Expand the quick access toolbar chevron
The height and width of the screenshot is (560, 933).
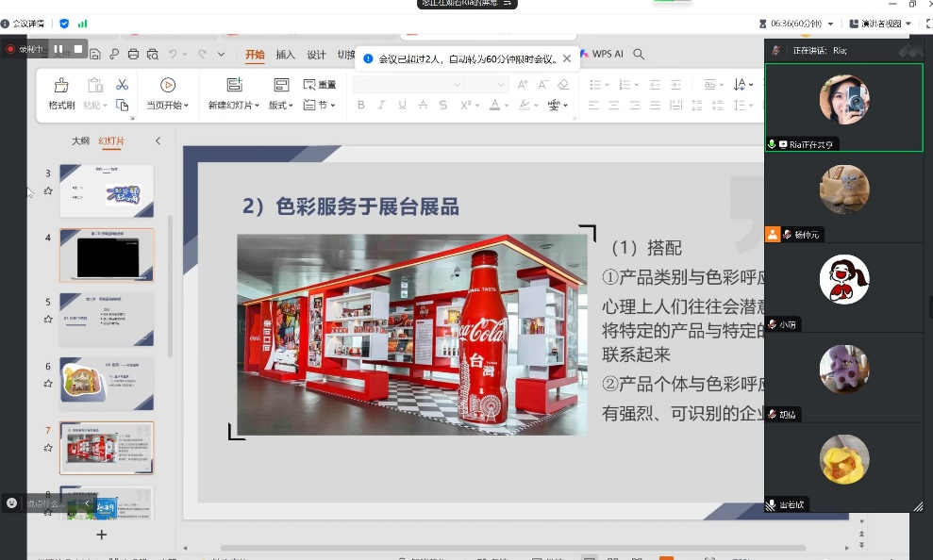(222, 54)
